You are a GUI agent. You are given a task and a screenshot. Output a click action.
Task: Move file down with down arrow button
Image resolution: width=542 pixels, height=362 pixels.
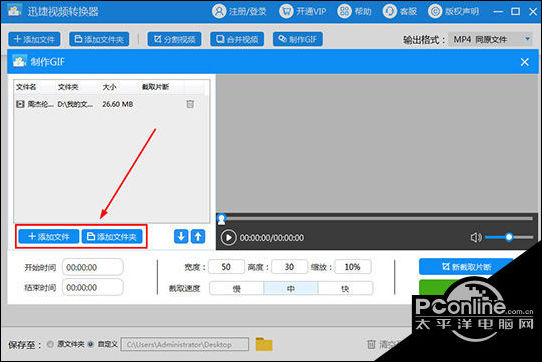click(181, 236)
